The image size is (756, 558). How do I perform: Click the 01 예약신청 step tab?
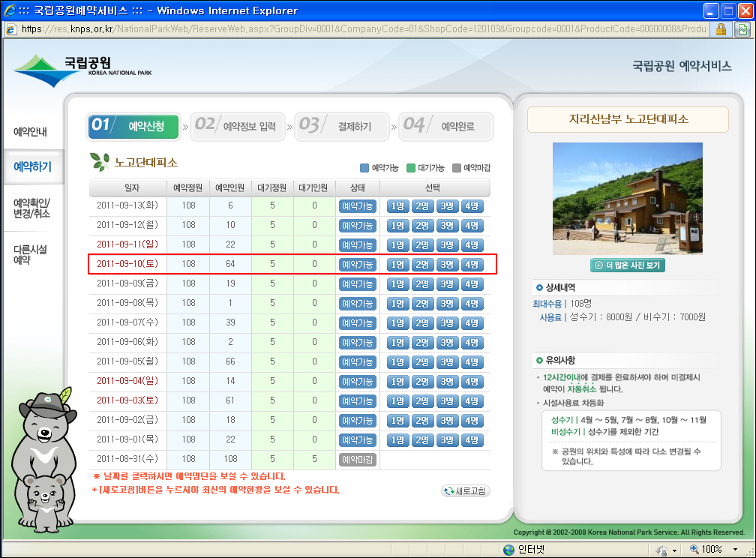(133, 126)
